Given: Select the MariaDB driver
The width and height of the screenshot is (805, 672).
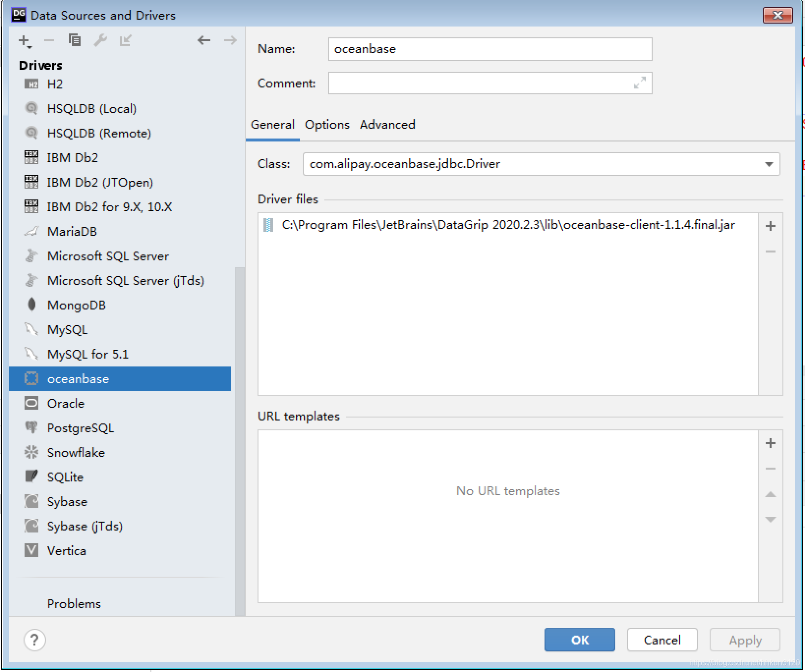Looking at the screenshot, I should tap(120, 231).
